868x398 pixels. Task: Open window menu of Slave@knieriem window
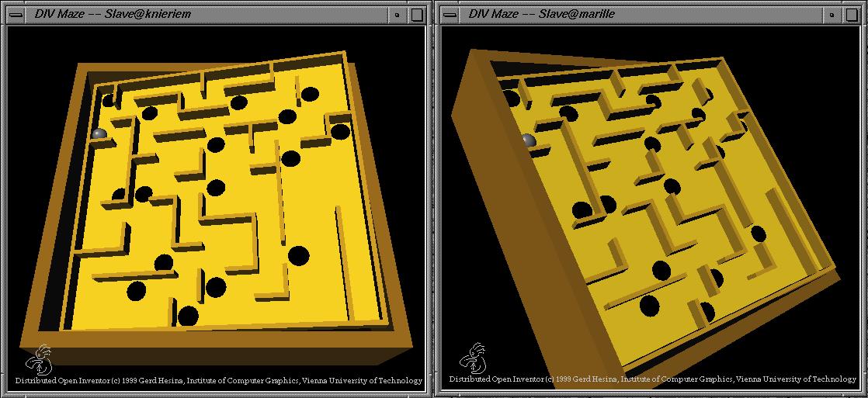tap(16, 15)
